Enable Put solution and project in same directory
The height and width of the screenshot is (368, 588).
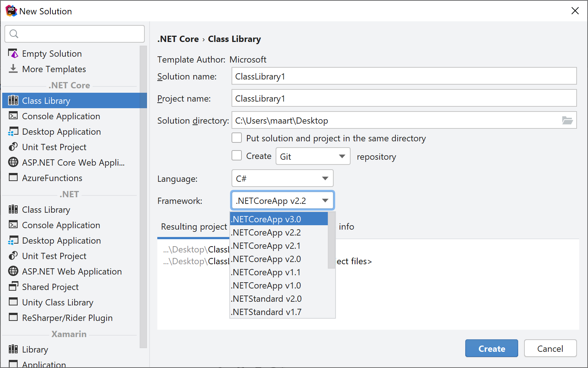pos(237,138)
